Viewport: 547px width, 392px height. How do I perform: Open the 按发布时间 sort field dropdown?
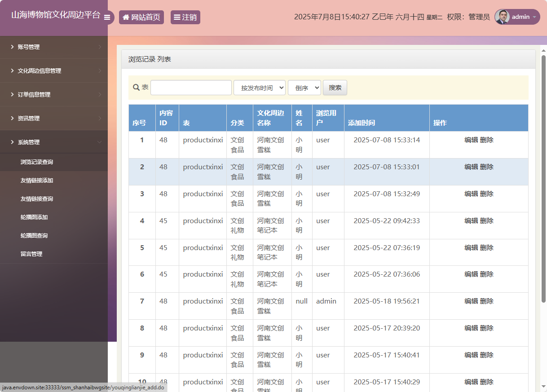pos(259,88)
